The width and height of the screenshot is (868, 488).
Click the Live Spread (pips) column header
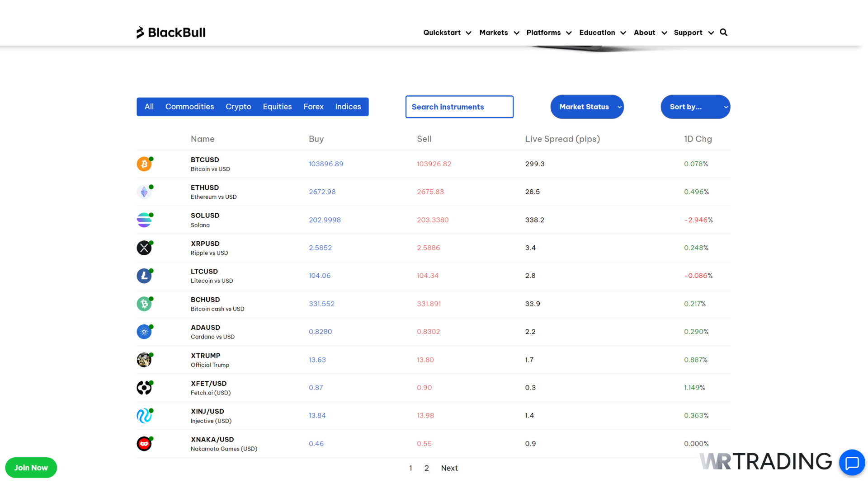coord(562,139)
